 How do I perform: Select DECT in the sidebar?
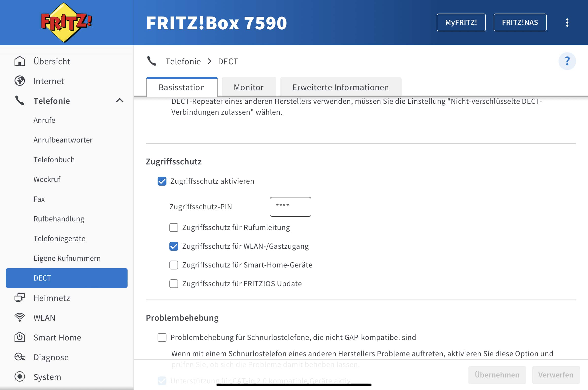pyautogui.click(x=66, y=278)
